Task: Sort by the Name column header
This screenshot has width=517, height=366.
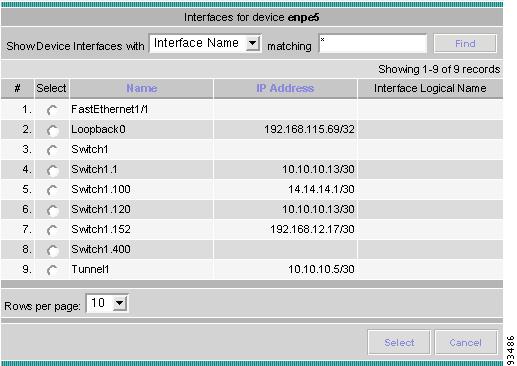Action: [x=142, y=88]
